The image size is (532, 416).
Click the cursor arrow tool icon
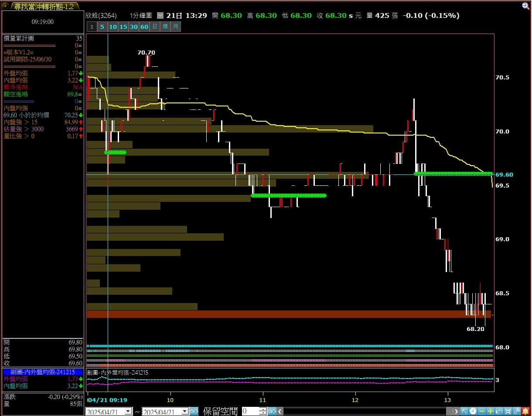click(464, 411)
